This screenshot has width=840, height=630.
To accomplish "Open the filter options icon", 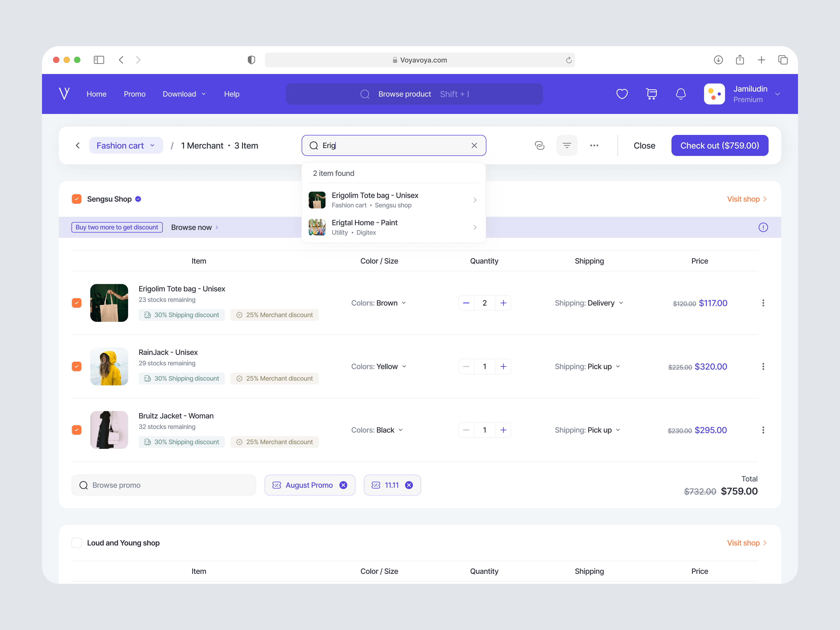I will [x=567, y=145].
